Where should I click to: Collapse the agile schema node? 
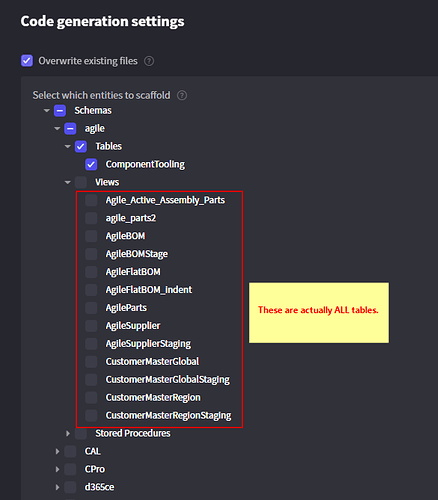coord(57,128)
